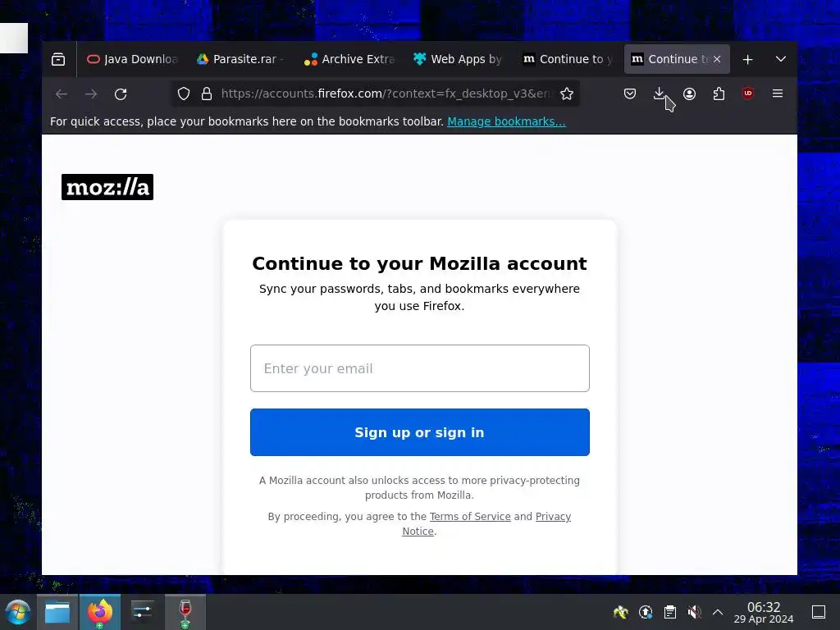Open the Firefox View icon
The width and height of the screenshot is (840, 630).
(x=58, y=59)
